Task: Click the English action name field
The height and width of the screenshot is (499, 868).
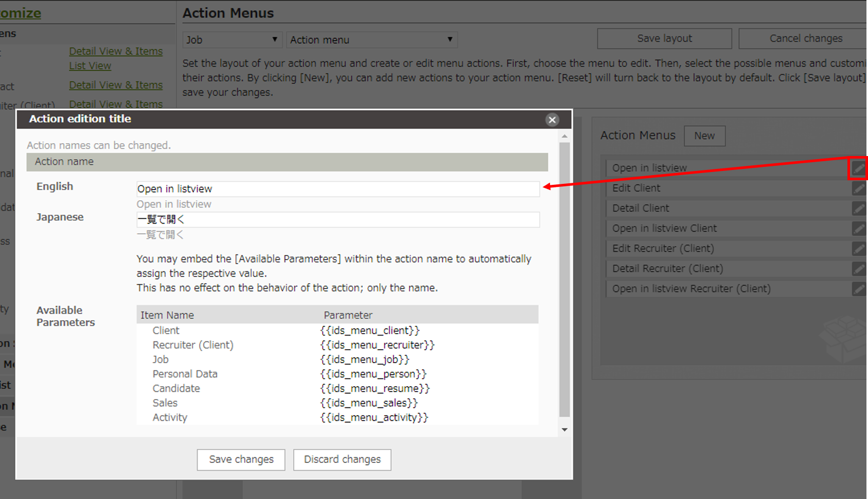Action: [338, 189]
